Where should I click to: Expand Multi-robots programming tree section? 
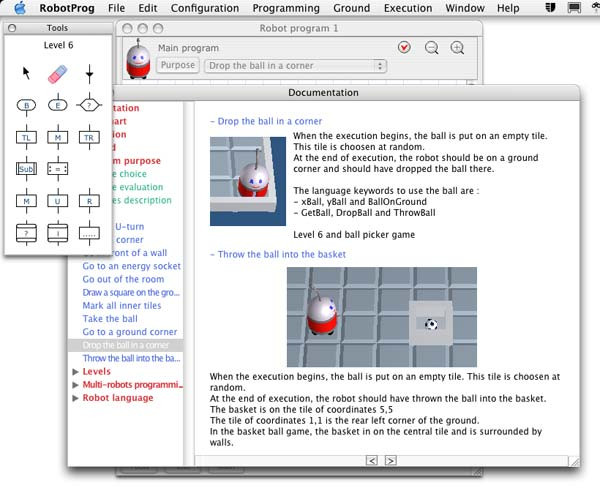pos(77,384)
